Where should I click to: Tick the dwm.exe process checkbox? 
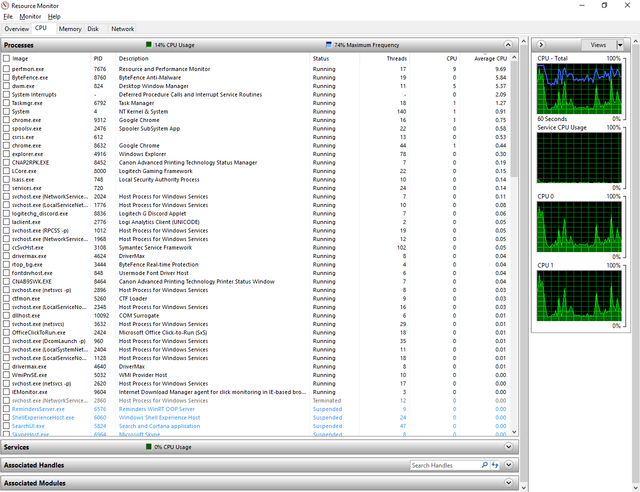click(x=7, y=86)
